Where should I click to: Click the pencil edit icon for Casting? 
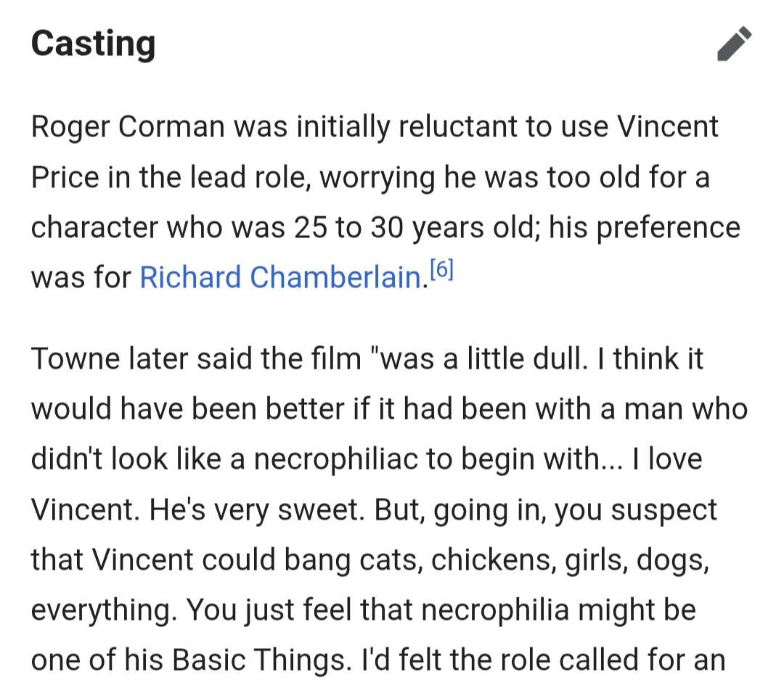click(734, 44)
